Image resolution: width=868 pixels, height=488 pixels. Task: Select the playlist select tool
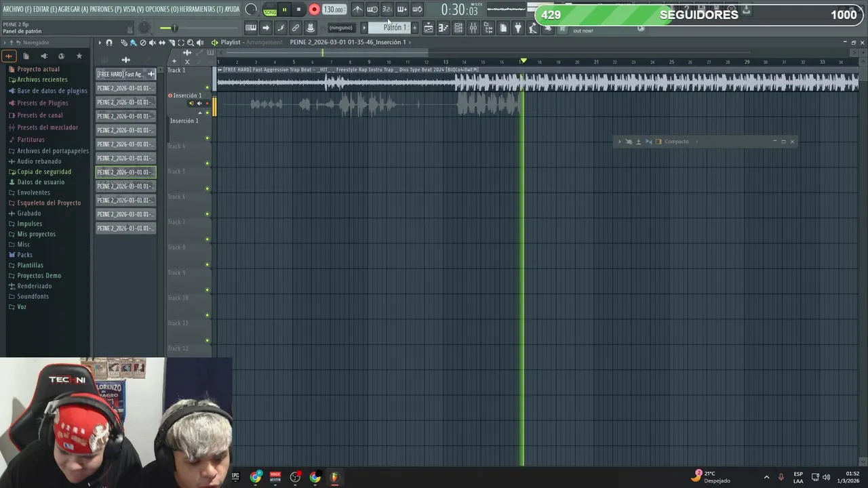(x=180, y=43)
